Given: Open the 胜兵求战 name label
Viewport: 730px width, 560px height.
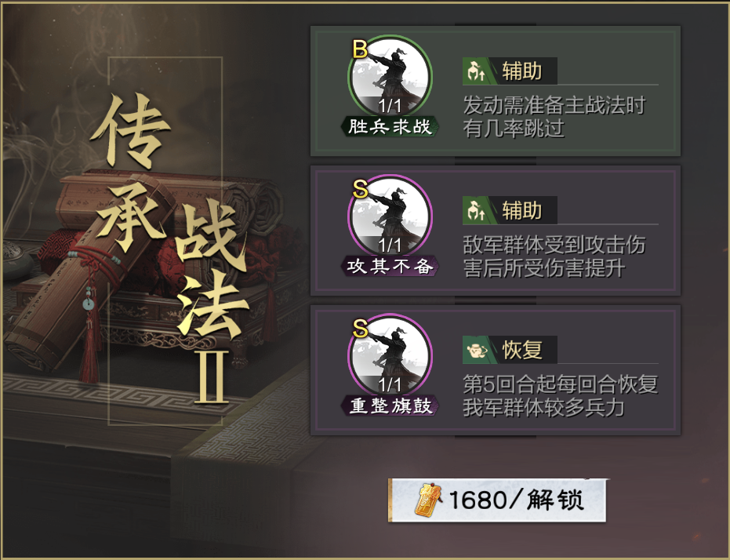Looking at the screenshot, I should 390,126.
